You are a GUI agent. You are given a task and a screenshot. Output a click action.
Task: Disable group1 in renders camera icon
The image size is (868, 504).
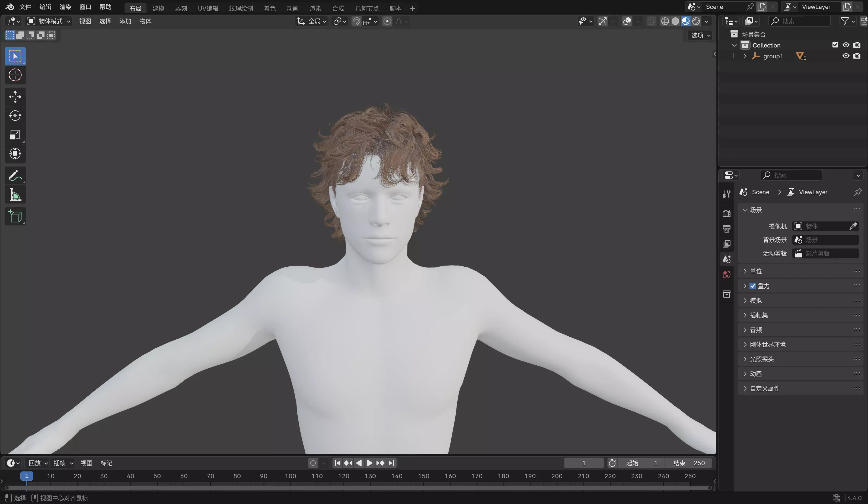click(x=857, y=56)
